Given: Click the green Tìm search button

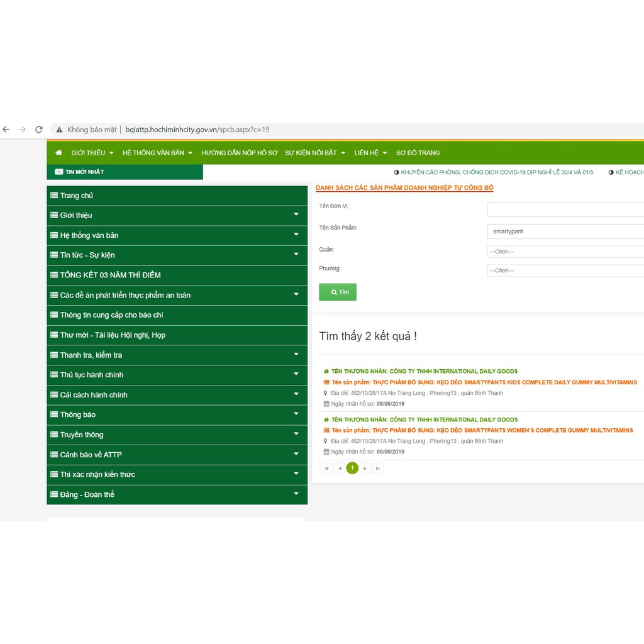Looking at the screenshot, I should pyautogui.click(x=338, y=292).
